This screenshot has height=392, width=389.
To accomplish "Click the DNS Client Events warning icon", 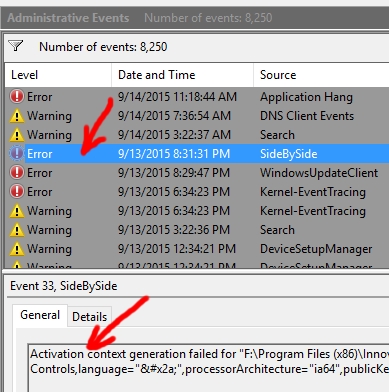I will tap(17, 116).
